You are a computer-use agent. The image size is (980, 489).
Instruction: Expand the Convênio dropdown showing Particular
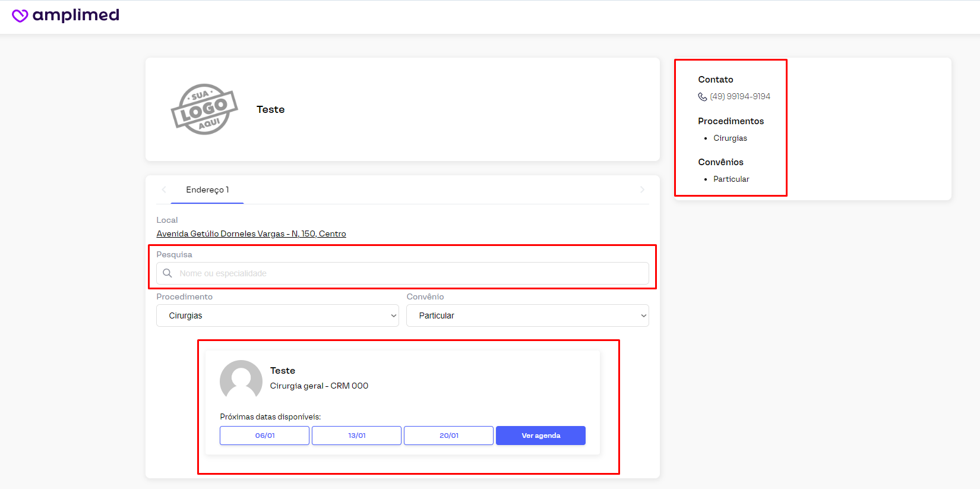(527, 316)
